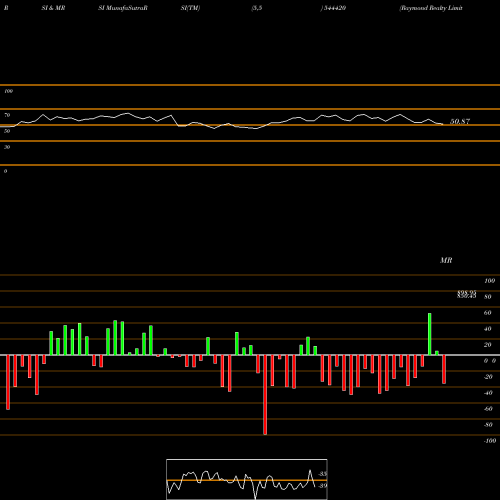Click the MR axis label -20

pyautogui.click(x=488, y=377)
